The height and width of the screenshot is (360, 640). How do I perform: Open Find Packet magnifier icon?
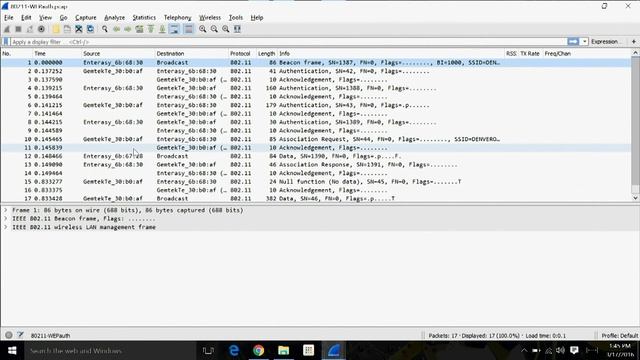tap(105, 29)
